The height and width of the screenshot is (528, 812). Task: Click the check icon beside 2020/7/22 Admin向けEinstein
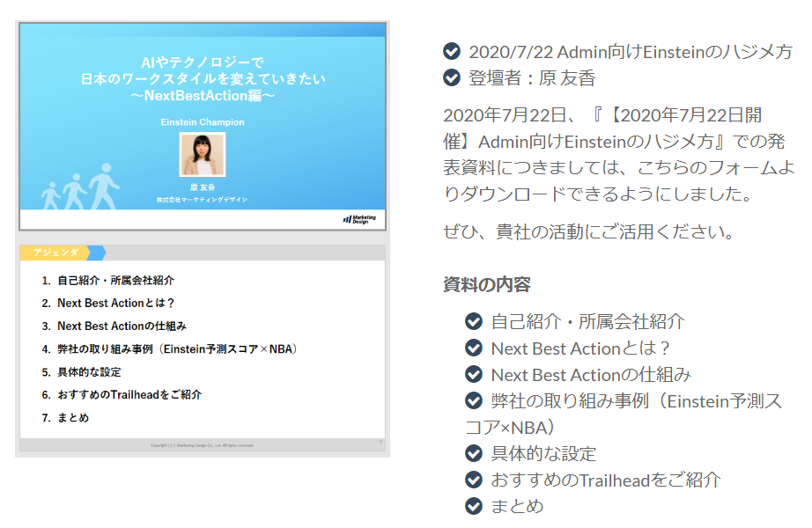[x=452, y=51]
